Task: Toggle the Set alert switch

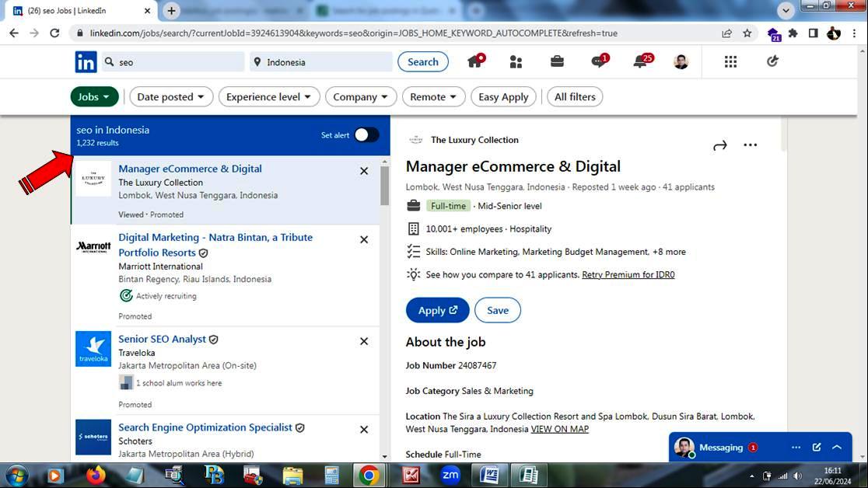Action: point(366,135)
